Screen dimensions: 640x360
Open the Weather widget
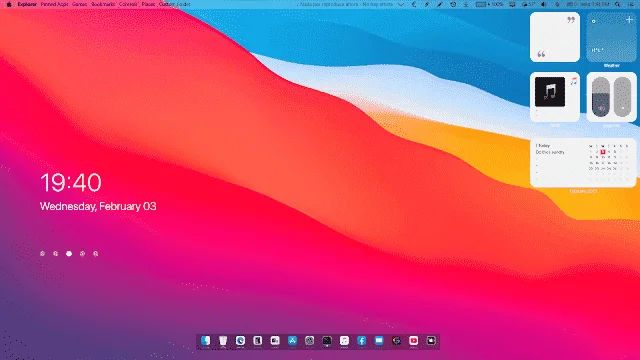click(x=611, y=37)
